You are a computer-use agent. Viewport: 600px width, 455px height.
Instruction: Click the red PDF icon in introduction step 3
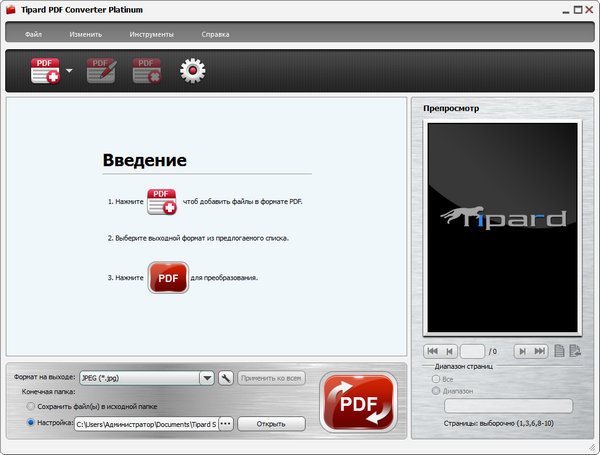(x=168, y=278)
